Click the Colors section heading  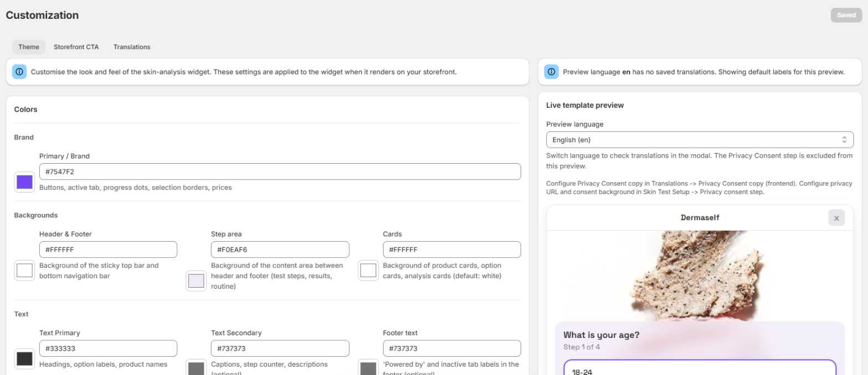pyautogui.click(x=25, y=110)
